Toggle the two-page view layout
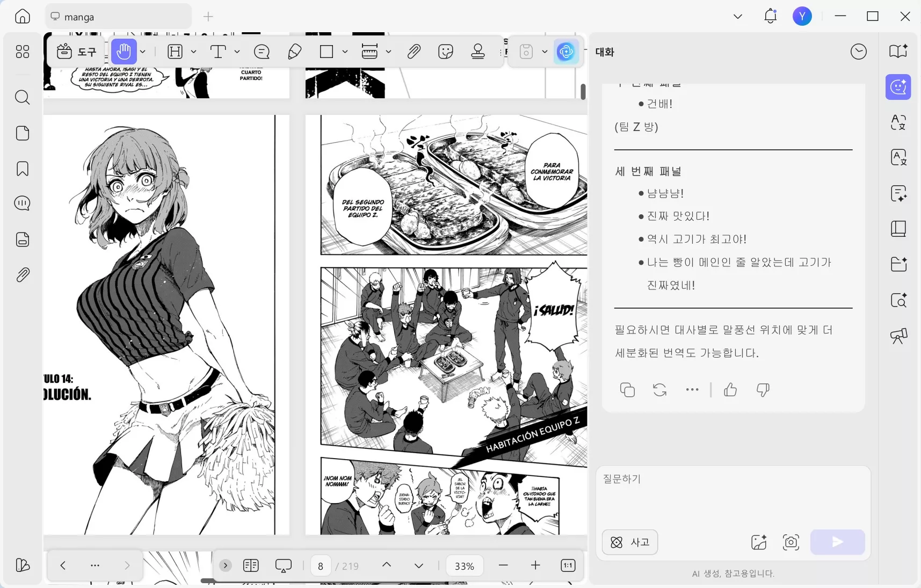 [251, 565]
